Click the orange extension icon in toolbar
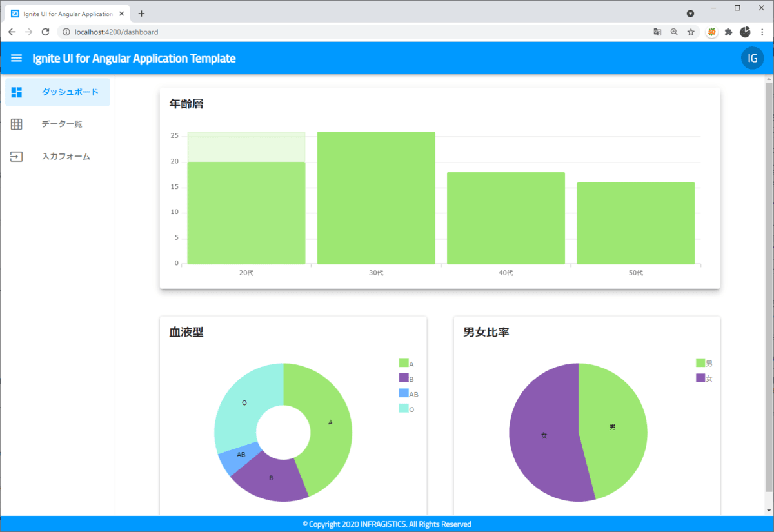This screenshot has height=532, width=774. [712, 32]
